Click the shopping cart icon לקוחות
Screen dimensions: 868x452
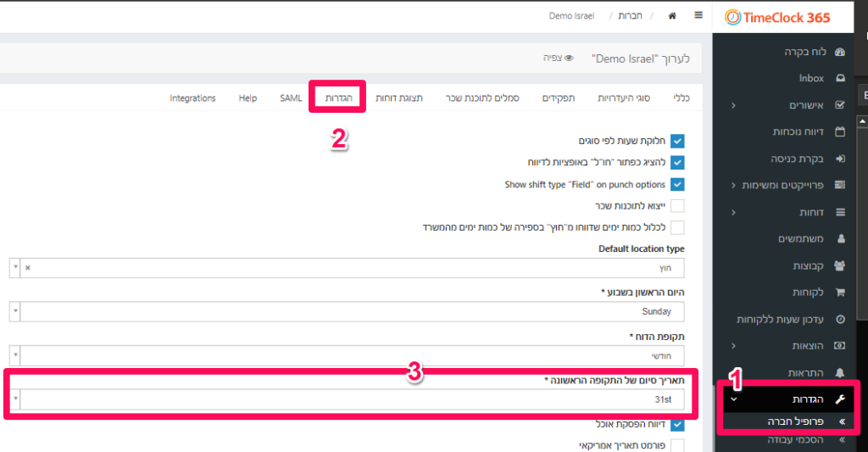(840, 292)
